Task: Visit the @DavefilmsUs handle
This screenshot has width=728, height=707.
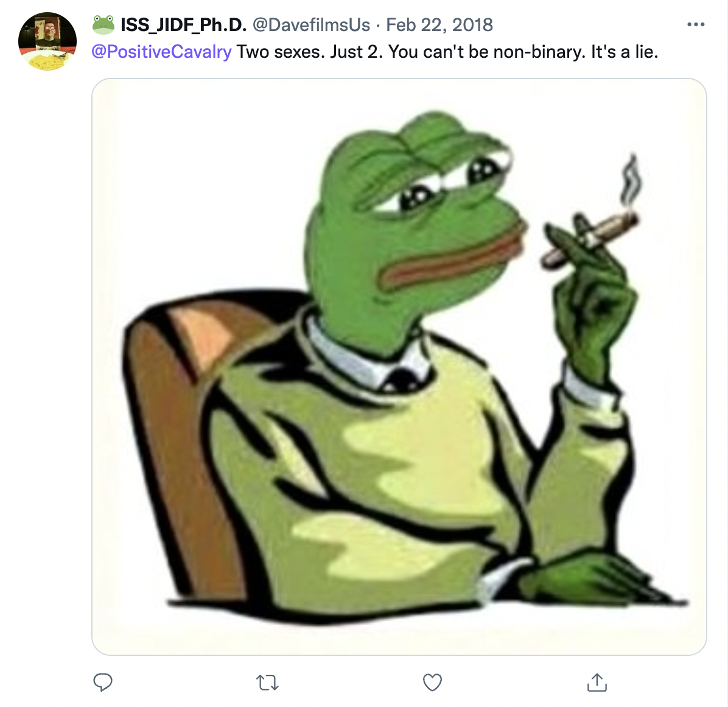Action: coord(311,24)
